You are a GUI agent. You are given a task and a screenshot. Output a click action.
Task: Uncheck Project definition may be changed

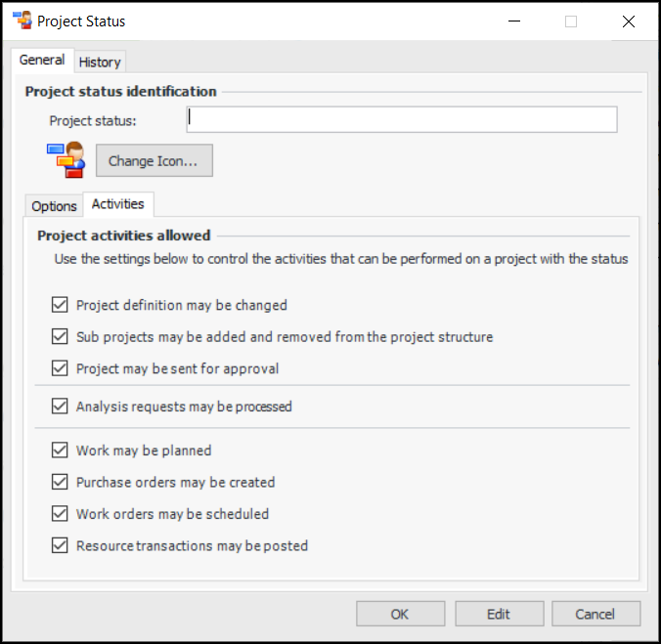(x=60, y=306)
